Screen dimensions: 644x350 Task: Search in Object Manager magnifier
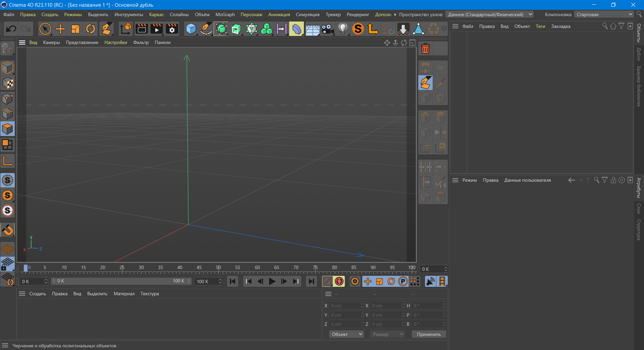[x=605, y=26]
